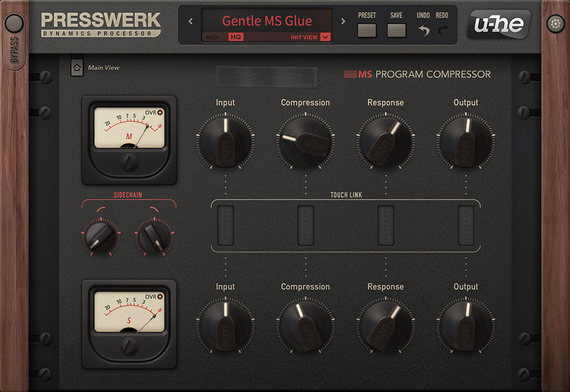Enable Touch Link for Input
Viewport: 570px width, 392px height.
coord(225,226)
